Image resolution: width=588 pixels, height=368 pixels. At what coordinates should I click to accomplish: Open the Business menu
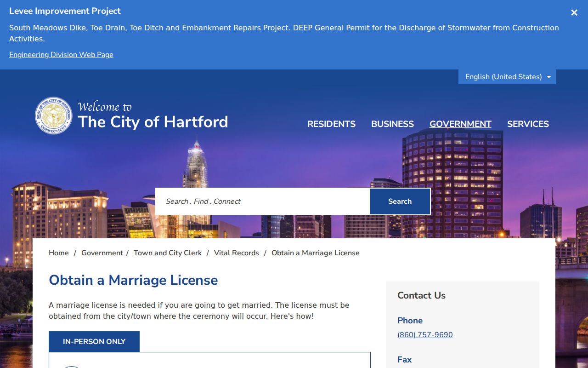pos(392,124)
